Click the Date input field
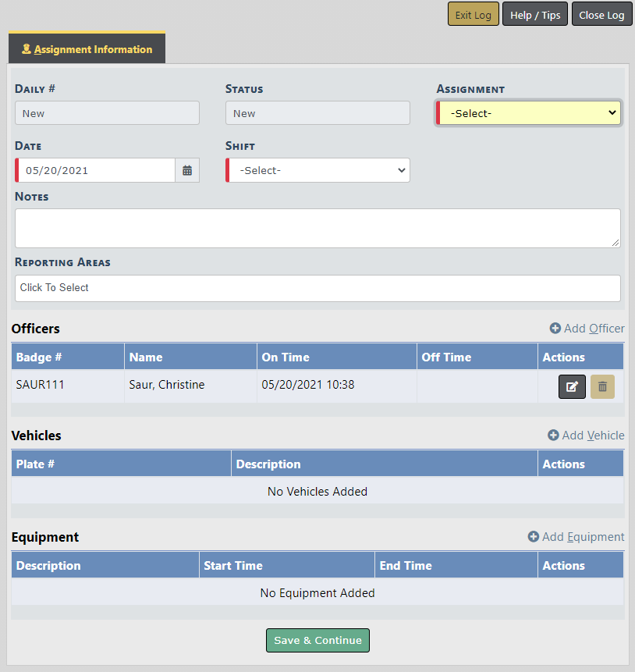This screenshot has height=672, width=635. click(97, 170)
